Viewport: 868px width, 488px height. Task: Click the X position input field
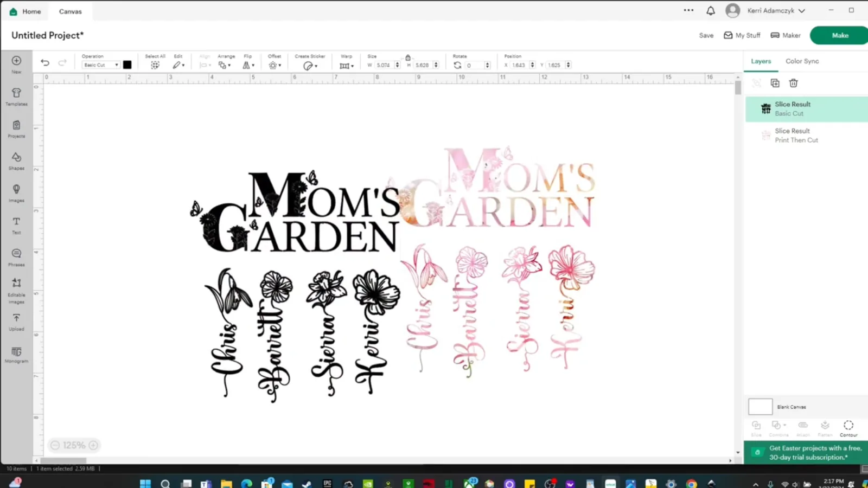click(x=520, y=65)
